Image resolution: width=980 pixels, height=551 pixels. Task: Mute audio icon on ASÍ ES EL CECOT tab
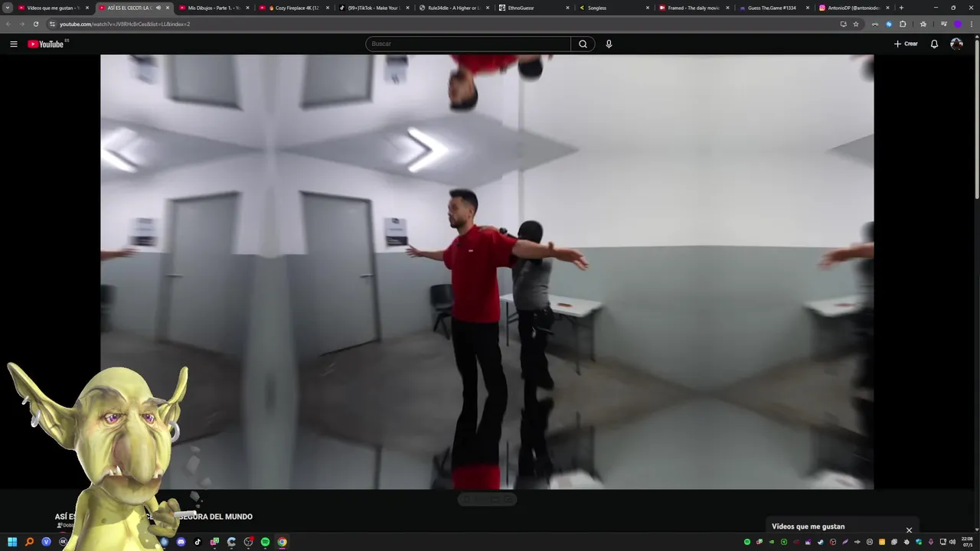[158, 8]
